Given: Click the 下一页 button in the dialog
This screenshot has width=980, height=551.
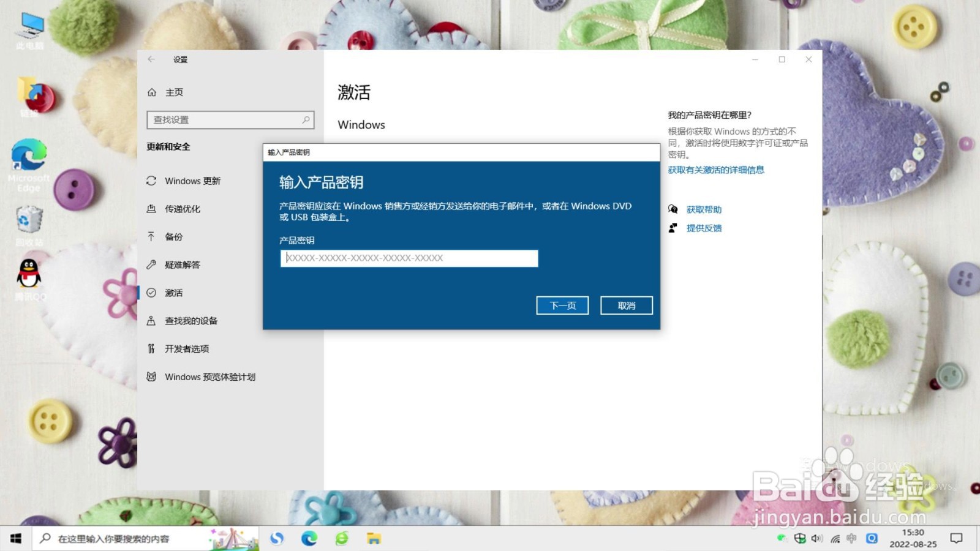Looking at the screenshot, I should [x=562, y=305].
